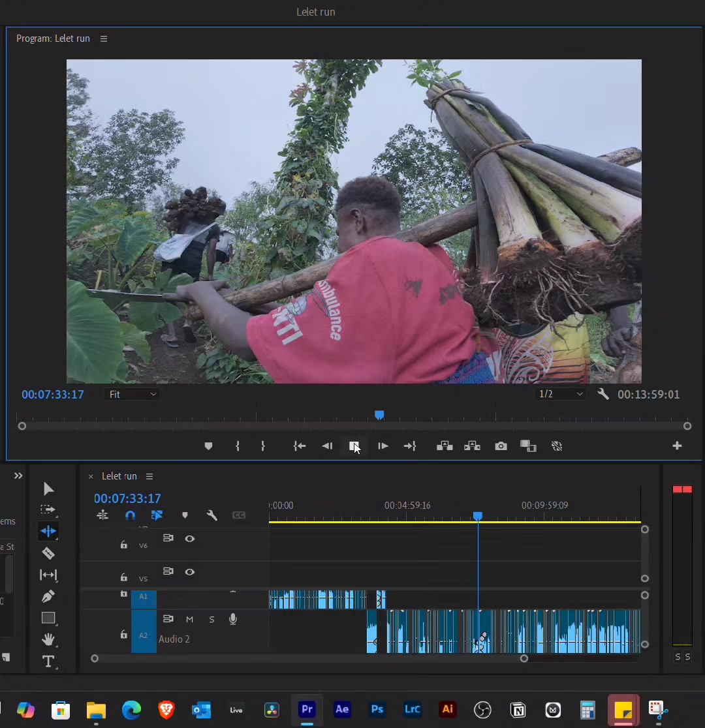Open timeline display settings wrench

212,515
